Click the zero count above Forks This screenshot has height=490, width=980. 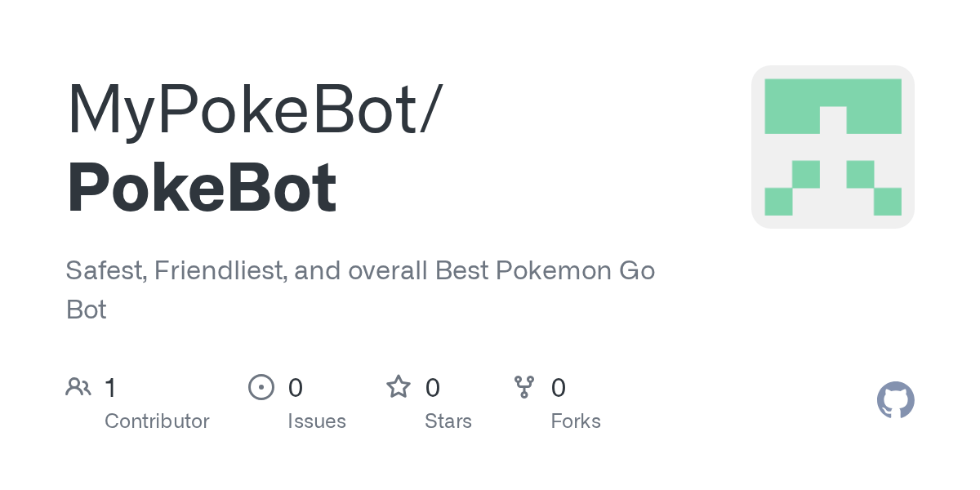point(559,387)
